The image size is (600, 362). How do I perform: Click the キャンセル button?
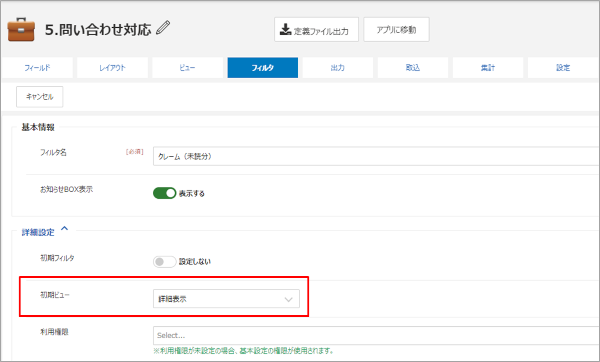pos(39,97)
